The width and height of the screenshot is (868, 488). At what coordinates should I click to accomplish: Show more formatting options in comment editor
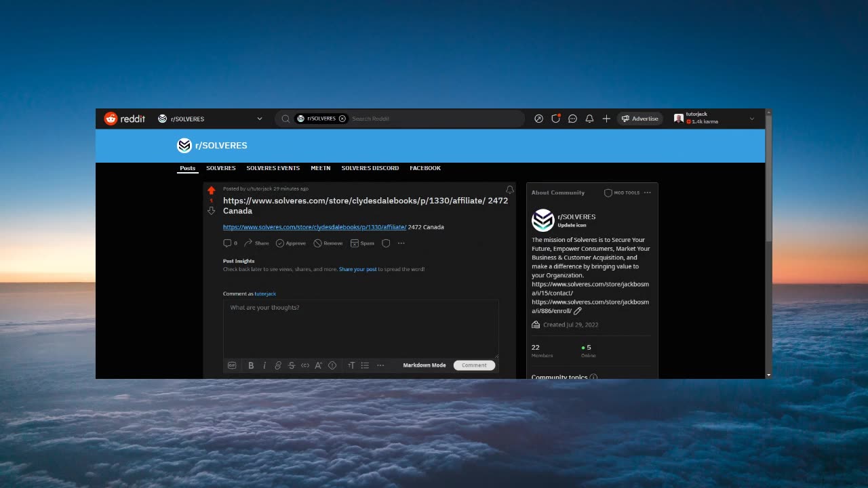tap(380, 365)
